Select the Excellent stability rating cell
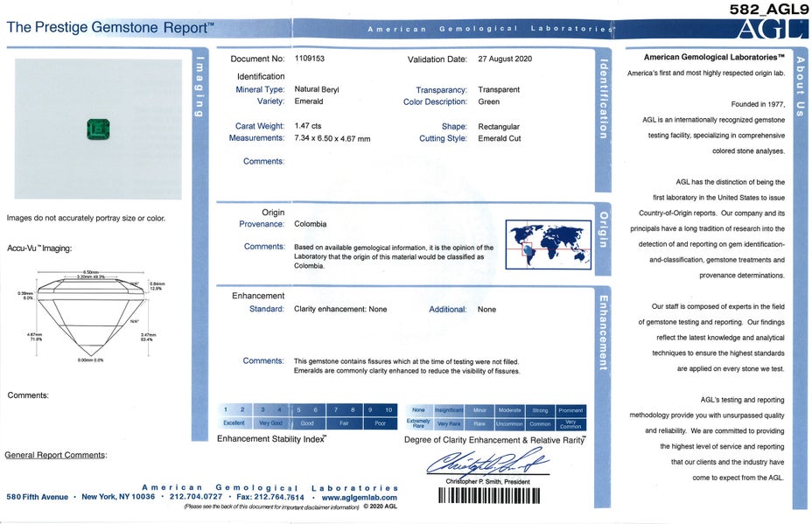812x524 pixels. (234, 423)
